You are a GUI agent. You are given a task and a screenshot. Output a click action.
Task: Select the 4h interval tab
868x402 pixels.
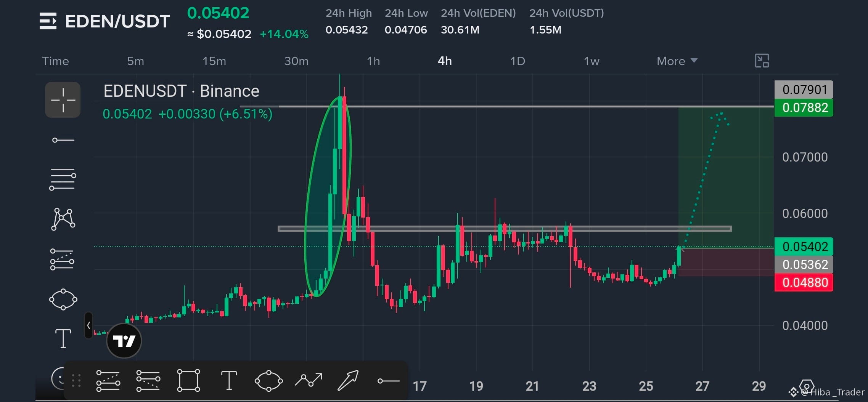pos(445,61)
